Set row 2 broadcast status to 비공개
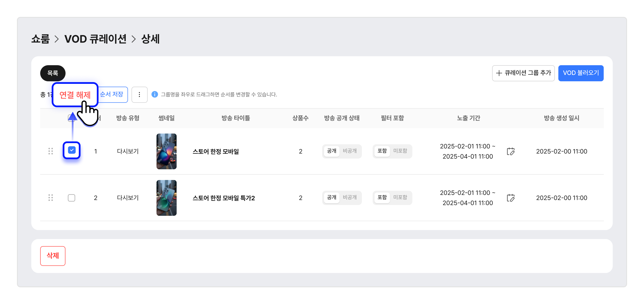Screen dimensions: 644x304 click(x=350, y=197)
